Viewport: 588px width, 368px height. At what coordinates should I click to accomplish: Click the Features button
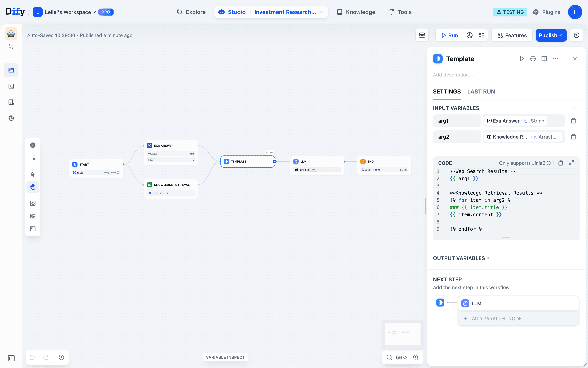pyautogui.click(x=512, y=35)
